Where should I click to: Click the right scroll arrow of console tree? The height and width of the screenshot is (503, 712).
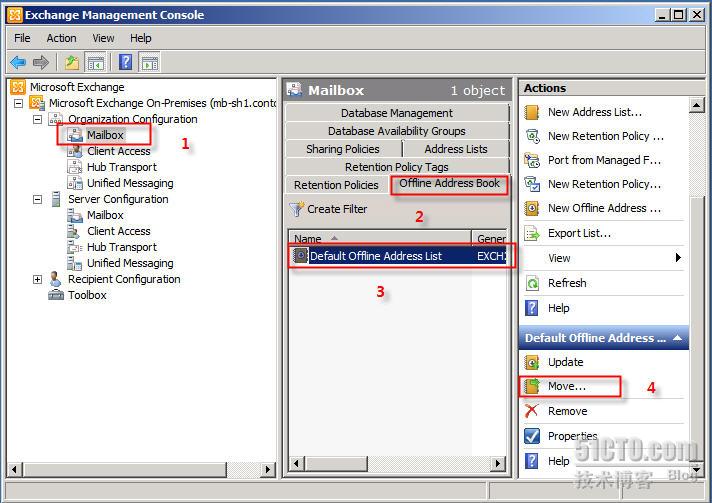click(268, 469)
